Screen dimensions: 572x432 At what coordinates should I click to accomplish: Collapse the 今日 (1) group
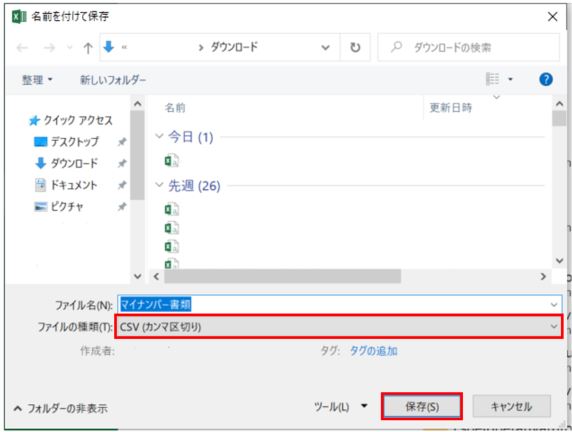pos(159,136)
